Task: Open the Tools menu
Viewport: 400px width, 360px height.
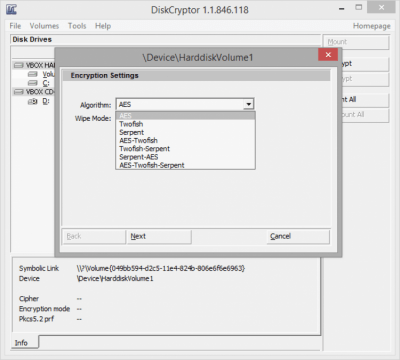Action: 77,26
